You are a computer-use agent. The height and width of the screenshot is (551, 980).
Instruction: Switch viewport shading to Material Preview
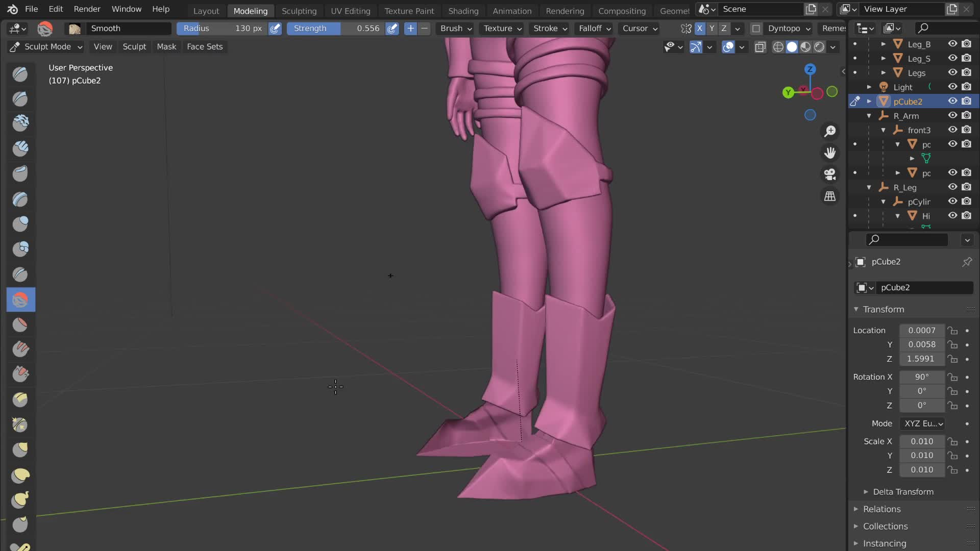pos(805,47)
